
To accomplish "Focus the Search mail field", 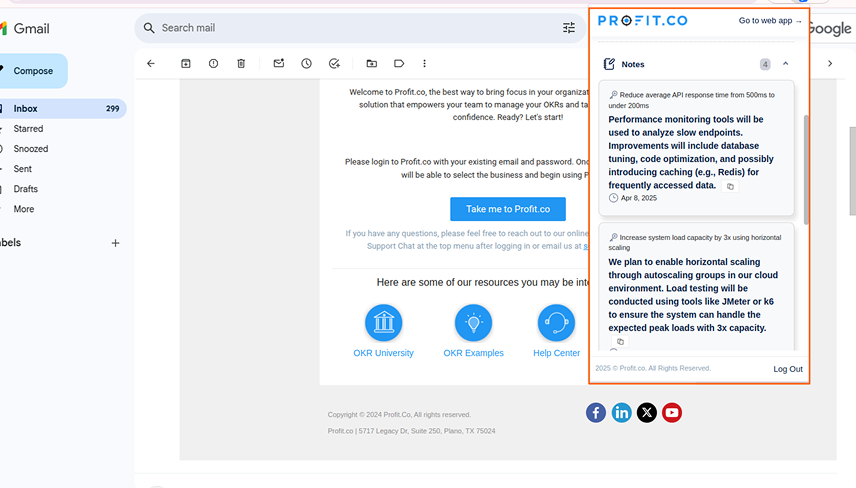I will coord(360,28).
